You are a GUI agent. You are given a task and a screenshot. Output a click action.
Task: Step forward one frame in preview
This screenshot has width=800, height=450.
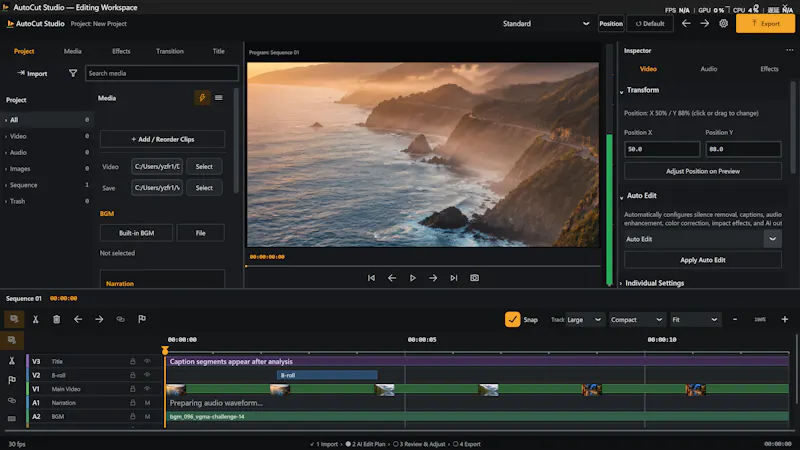coord(433,278)
